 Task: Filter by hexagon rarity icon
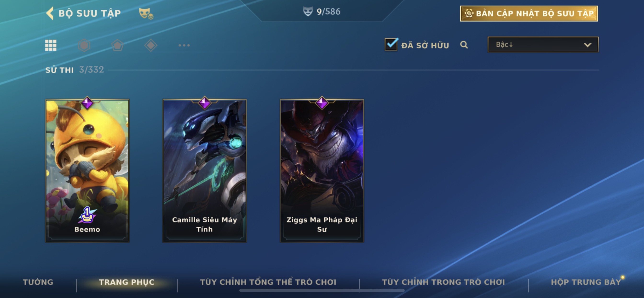click(84, 45)
